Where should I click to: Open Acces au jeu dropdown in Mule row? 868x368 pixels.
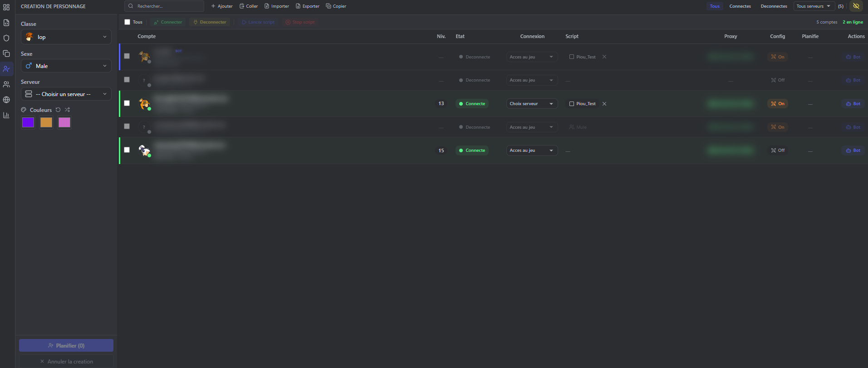[532, 127]
